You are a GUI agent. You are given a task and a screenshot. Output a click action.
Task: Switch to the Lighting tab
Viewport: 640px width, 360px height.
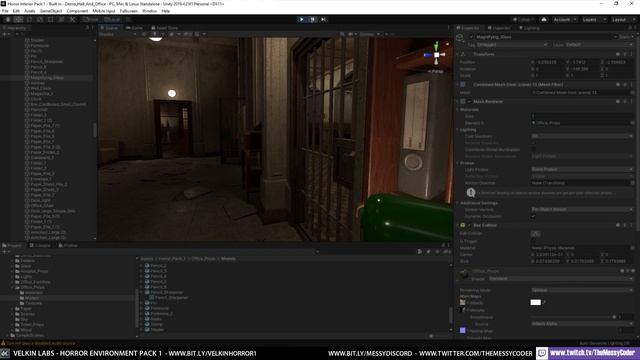click(x=529, y=28)
